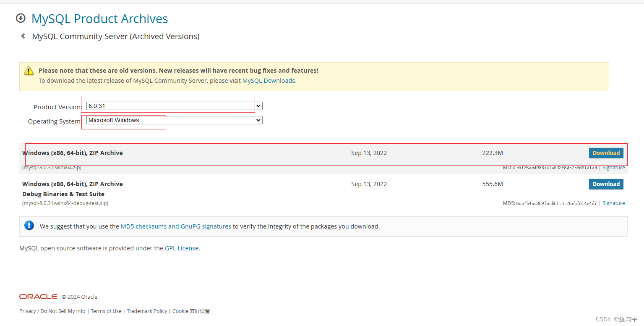Click the Sep 13, 2022 date of 222.3M archive

[369, 153]
